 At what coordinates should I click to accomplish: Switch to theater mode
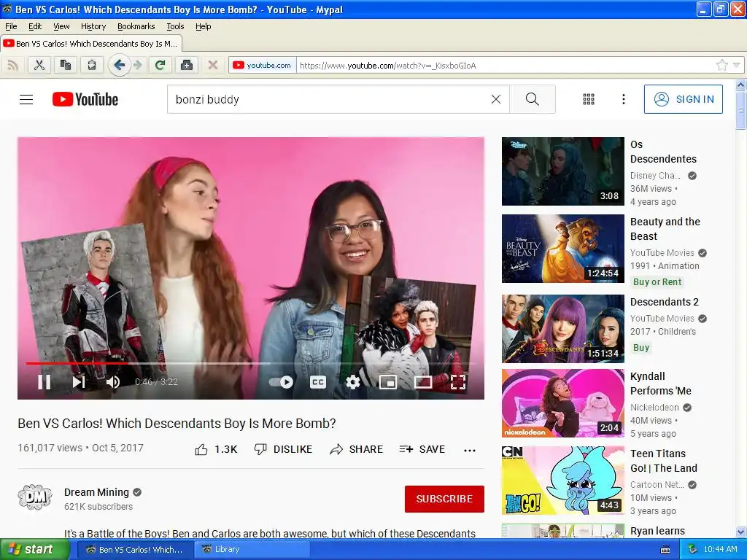[423, 382]
